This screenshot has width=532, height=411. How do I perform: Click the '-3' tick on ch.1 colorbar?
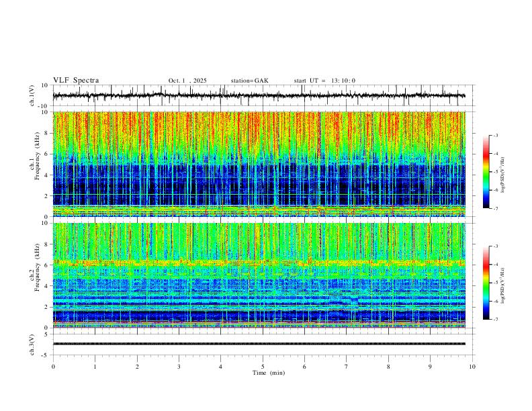pyautogui.click(x=496, y=135)
